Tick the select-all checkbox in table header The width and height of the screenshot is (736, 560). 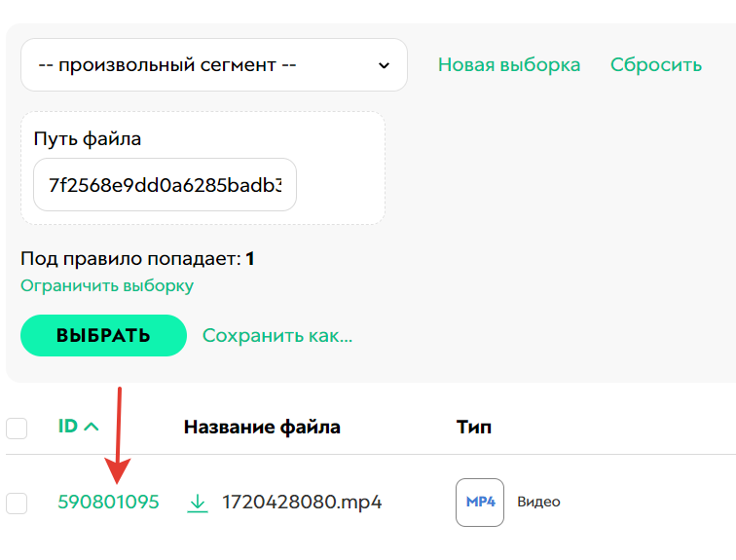coord(17,429)
